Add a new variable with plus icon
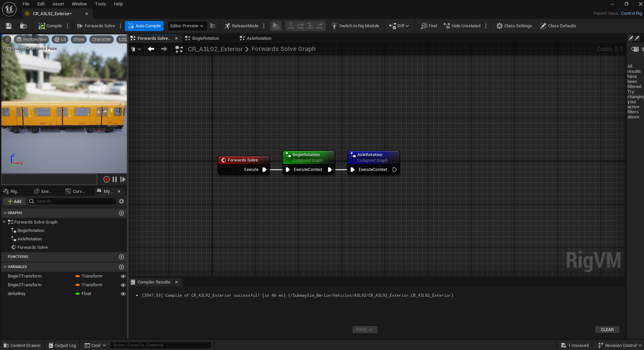The width and height of the screenshot is (644, 350). click(121, 267)
